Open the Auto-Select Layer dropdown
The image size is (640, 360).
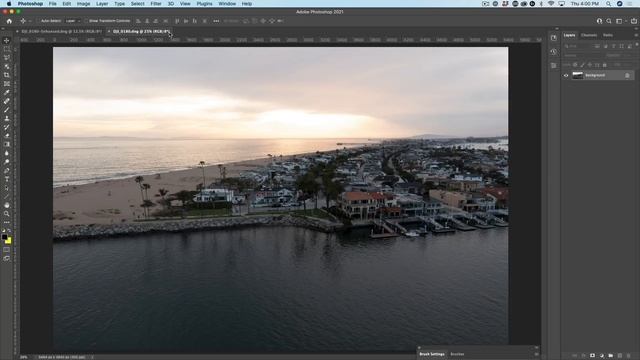pos(73,21)
